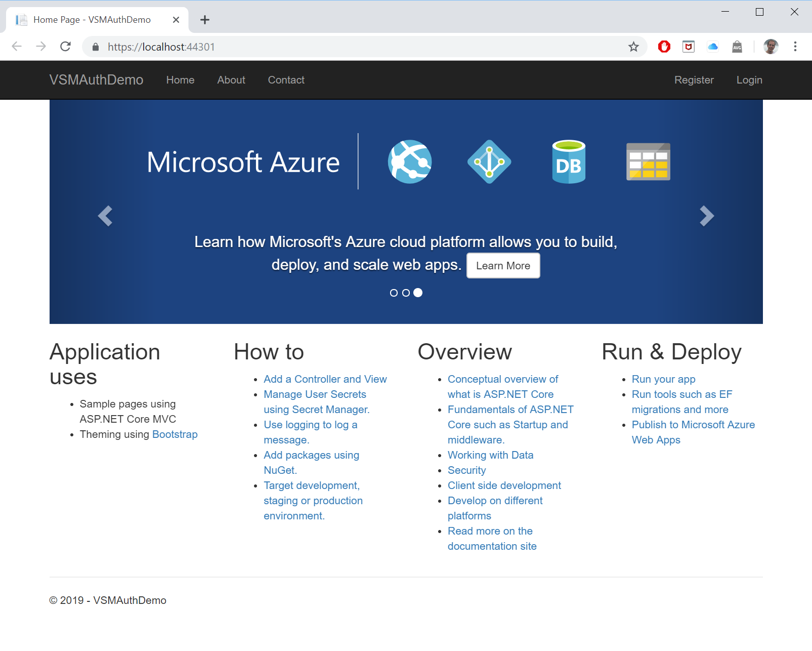The image size is (812, 651).
Task: Open the Register link
Action: pyautogui.click(x=694, y=80)
